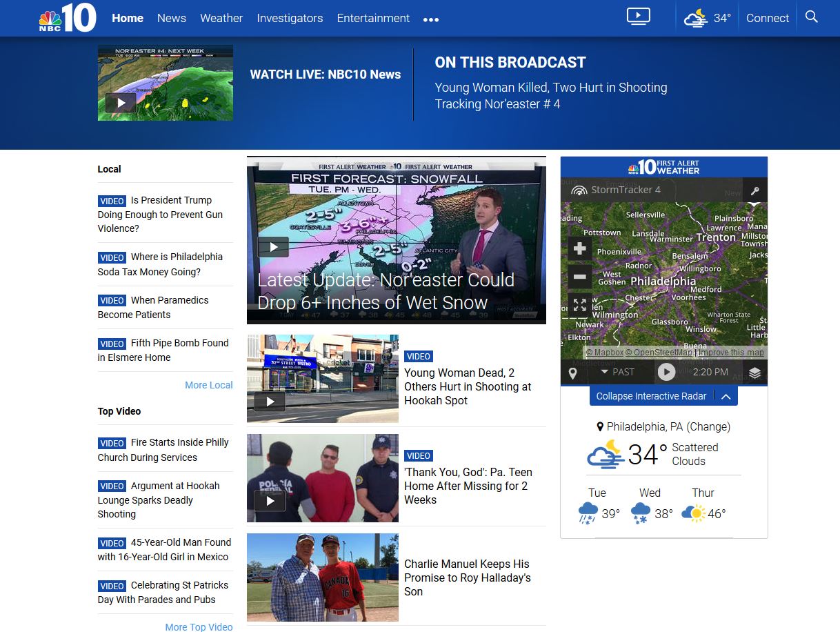Open Tracking Nor'easter # 4 broadcast link
Screen dimensions: 840x632
click(x=497, y=104)
